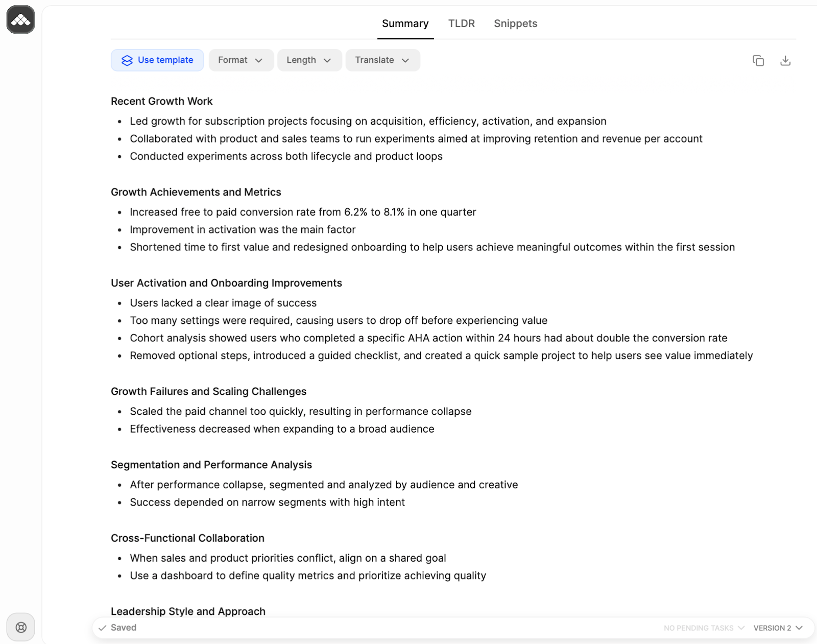
Task: Open the Format dropdown
Action: 241,60
